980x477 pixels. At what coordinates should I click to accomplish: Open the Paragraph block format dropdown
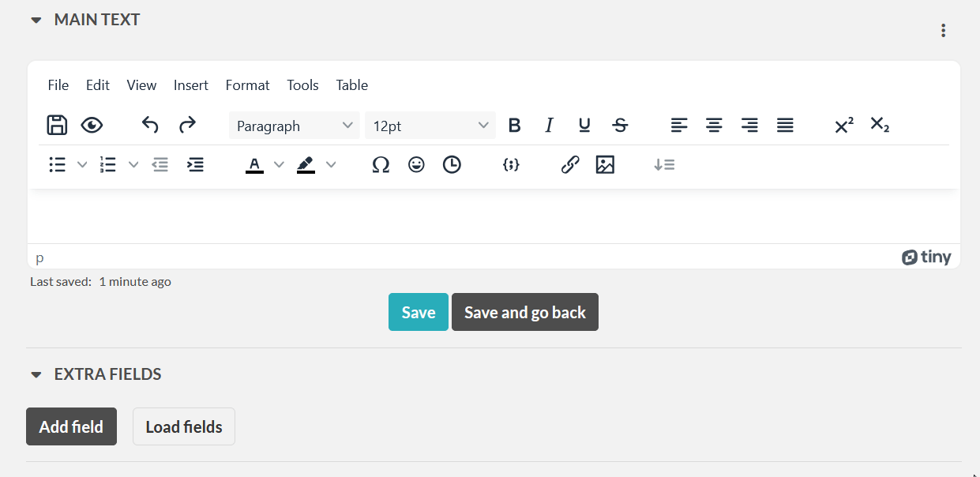pos(294,126)
